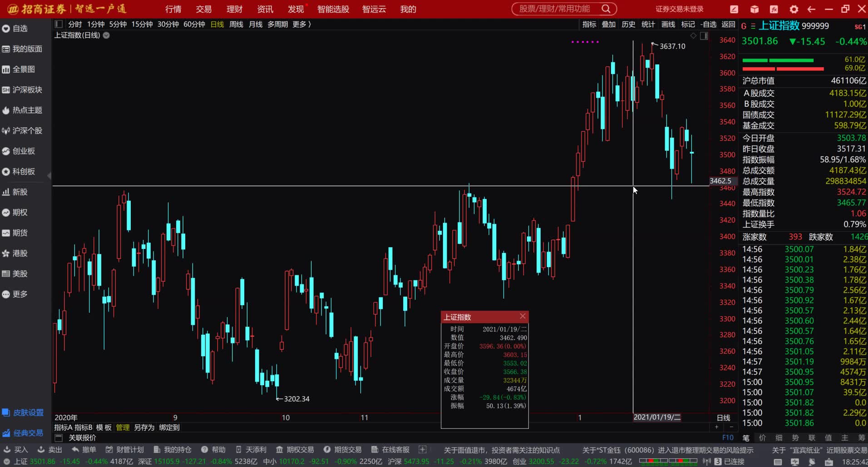868x467 pixels.
Task: Open 我的持仓 positions
Action: coord(172,449)
